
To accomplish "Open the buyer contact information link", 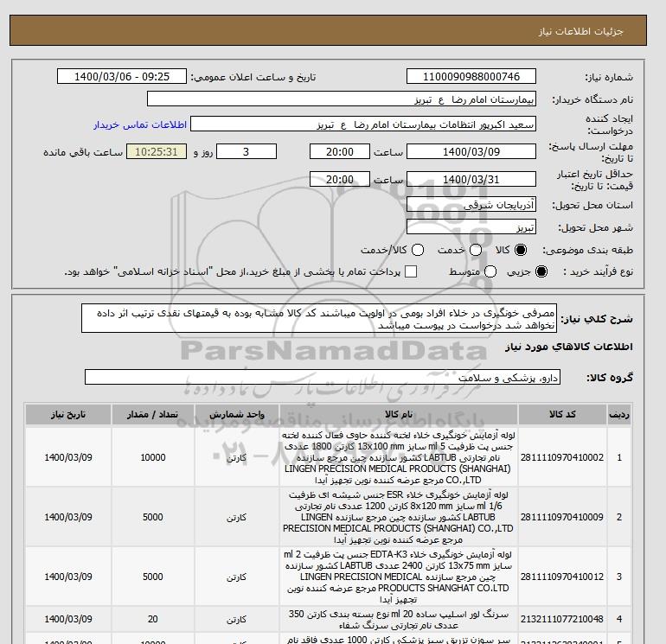I will 140,124.
